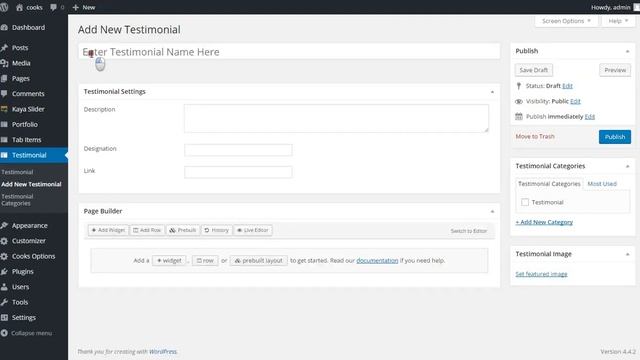
Task: Edit the Visibility: Public setting
Action: click(x=575, y=101)
